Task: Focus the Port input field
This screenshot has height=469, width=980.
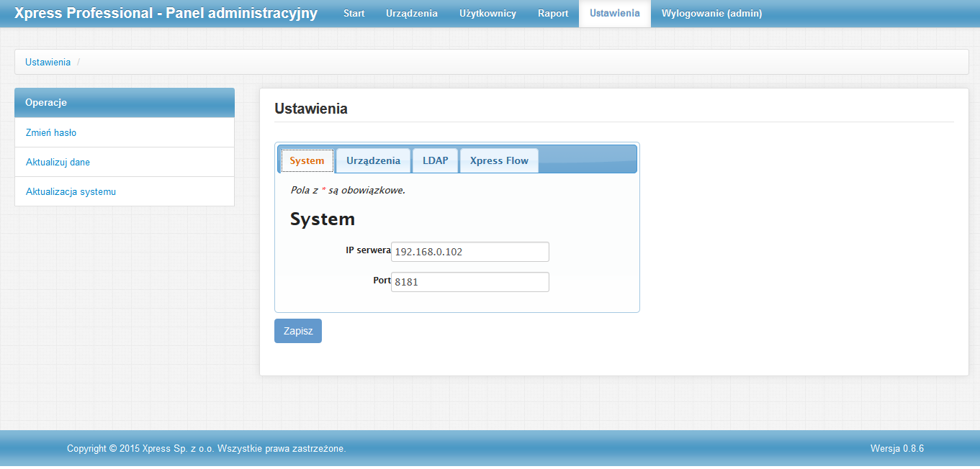Action: pos(470,282)
